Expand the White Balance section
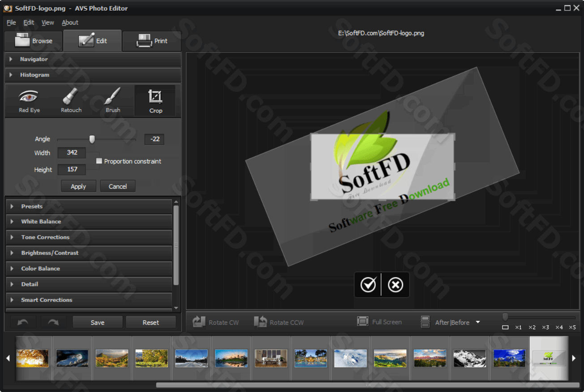The height and width of the screenshot is (392, 584). [89, 222]
